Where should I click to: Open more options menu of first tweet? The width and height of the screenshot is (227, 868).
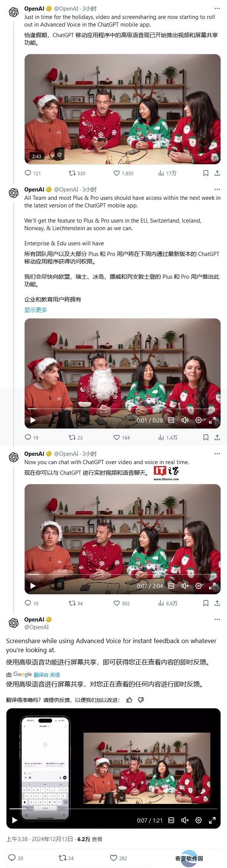(x=217, y=8)
